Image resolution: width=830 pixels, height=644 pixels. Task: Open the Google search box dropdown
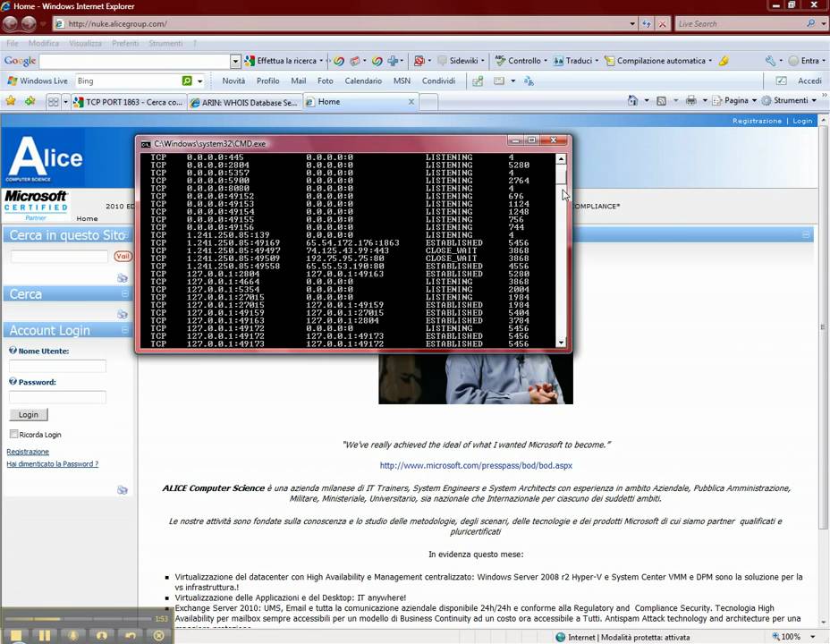coord(235,62)
